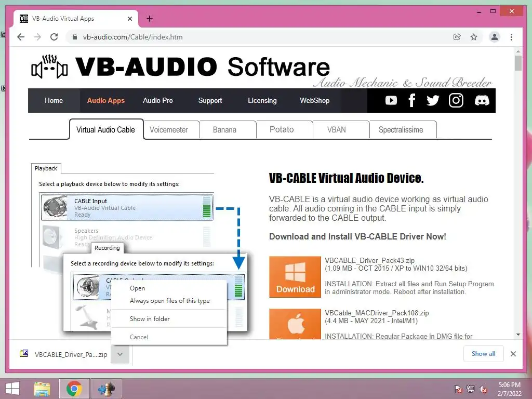Click Chrome icon in taskbar

pos(74,389)
